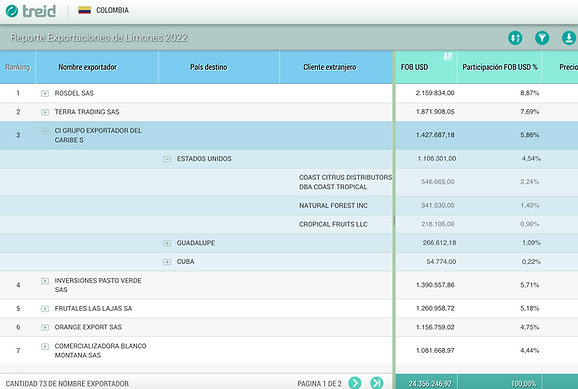578x389 pixels.
Task: Click the Ranking column header
Action: coord(17,67)
